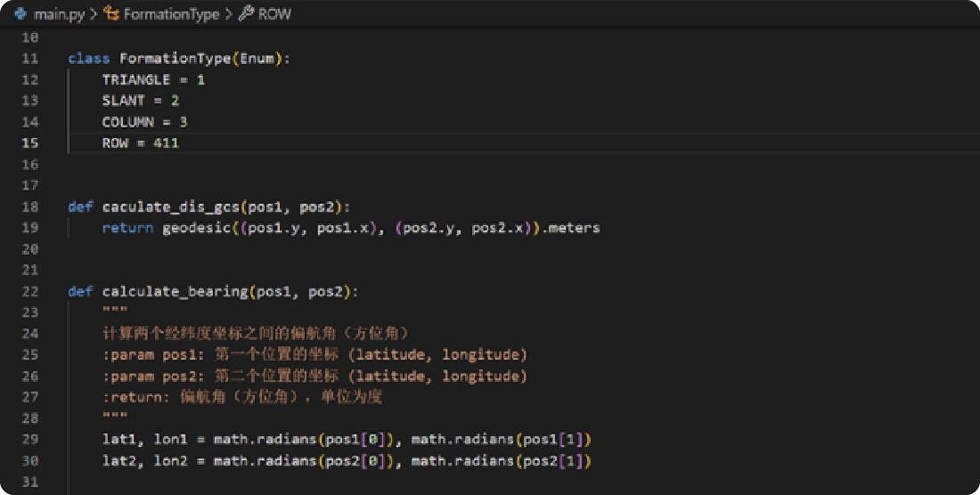Click the Python file icon in breadcrumb
The width and height of the screenshot is (980, 495).
[20, 14]
